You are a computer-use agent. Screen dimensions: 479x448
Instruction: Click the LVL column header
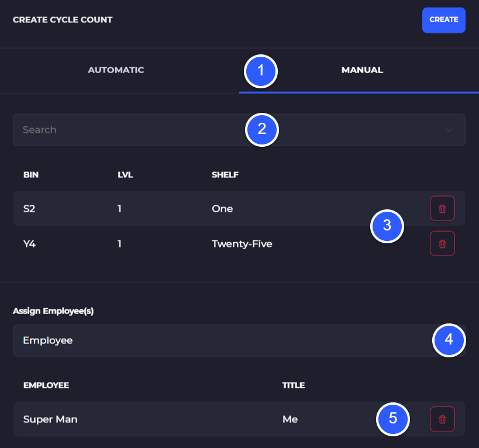pos(125,175)
